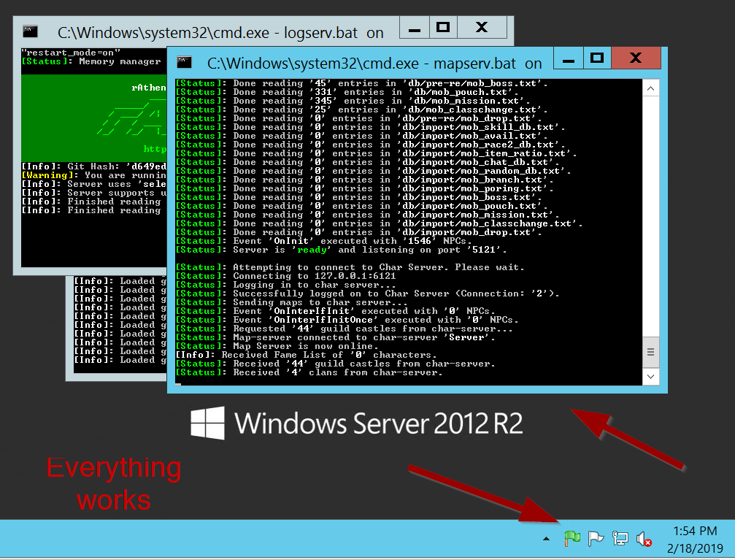This screenshot has width=735, height=560.
Task: Click "Successfully logged on to Char Server" line
Action: (368, 294)
